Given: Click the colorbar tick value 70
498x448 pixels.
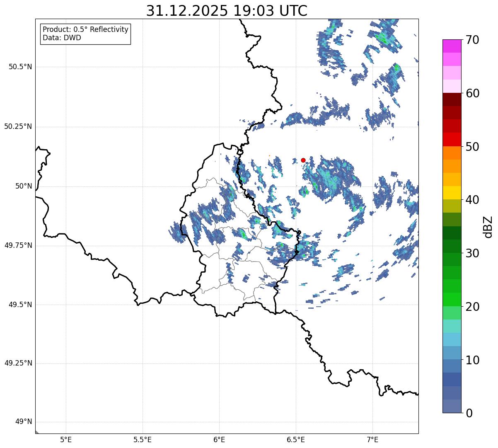Looking at the screenshot, I should click(472, 40).
